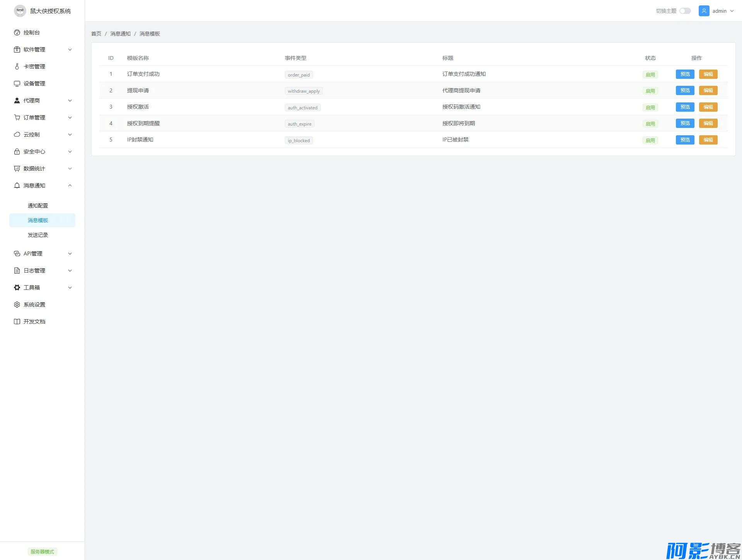The width and height of the screenshot is (742, 560).
Task: Click the dashboard icon beside 控制台
Action: (17, 32)
